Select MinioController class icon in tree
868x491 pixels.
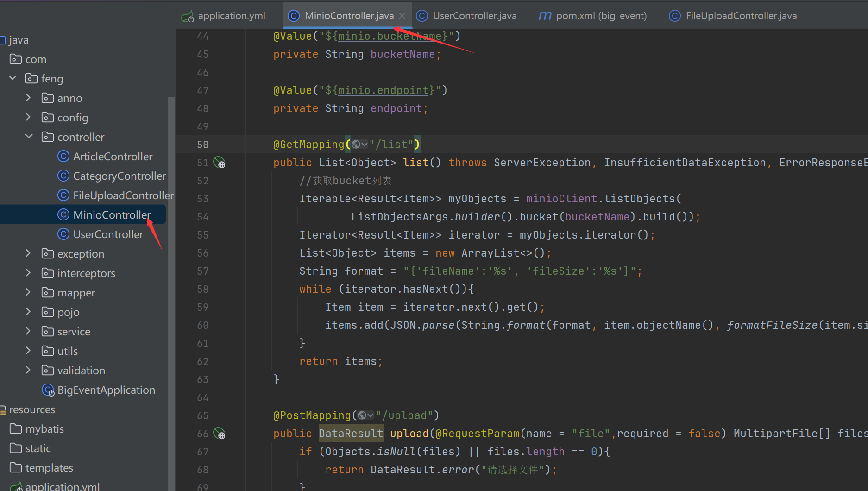(x=63, y=215)
